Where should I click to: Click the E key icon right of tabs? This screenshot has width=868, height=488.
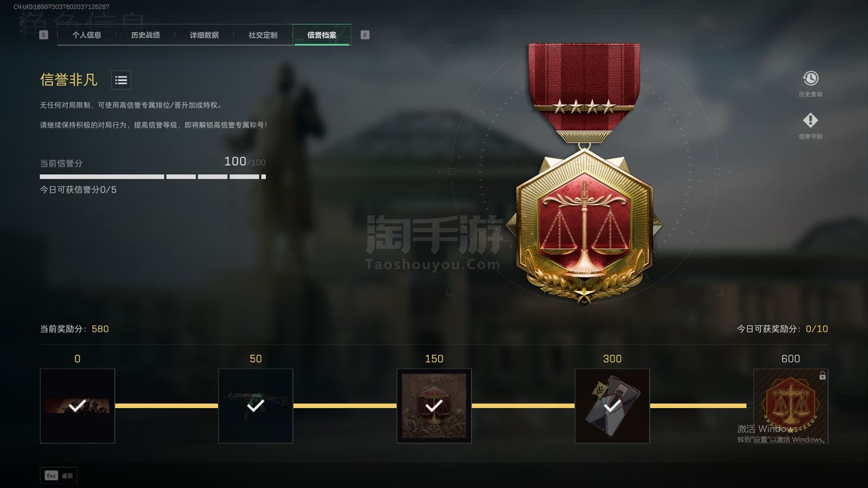[x=365, y=35]
